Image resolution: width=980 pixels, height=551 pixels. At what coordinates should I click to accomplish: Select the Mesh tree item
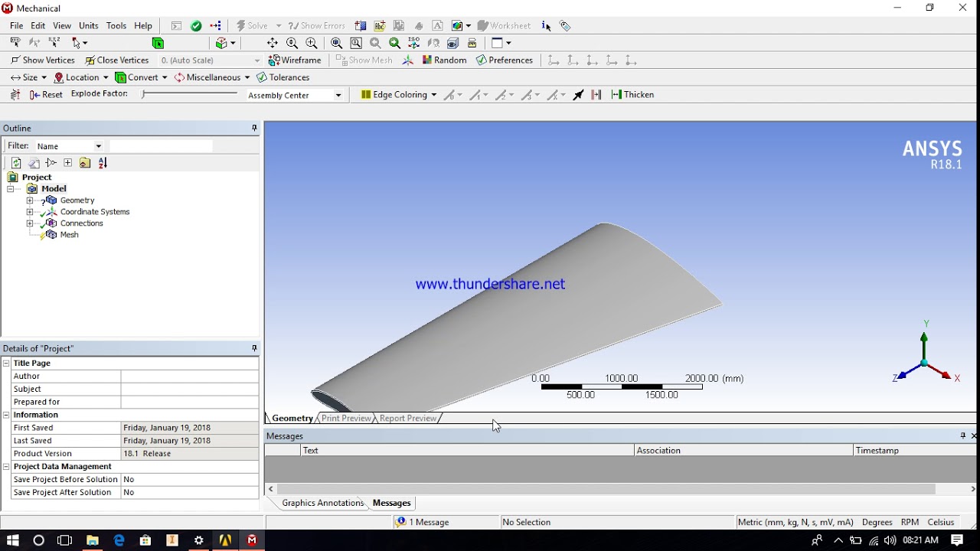pos(69,235)
